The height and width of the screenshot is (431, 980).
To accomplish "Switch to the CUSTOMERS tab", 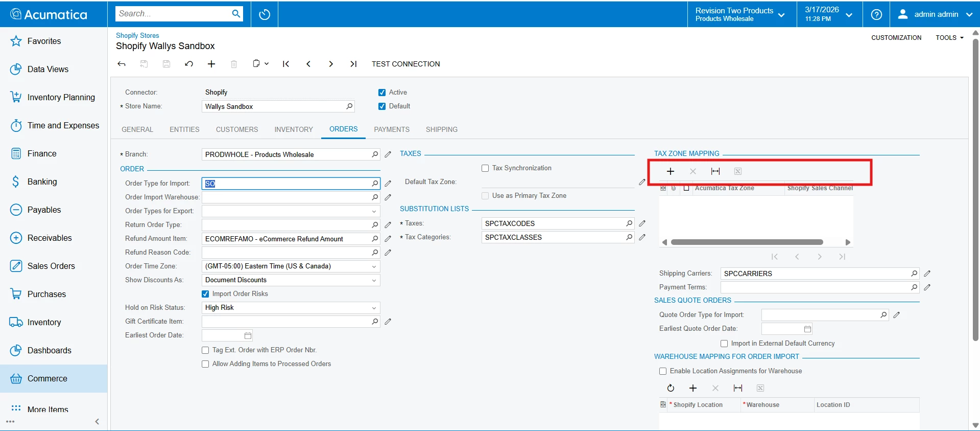I will 237,130.
